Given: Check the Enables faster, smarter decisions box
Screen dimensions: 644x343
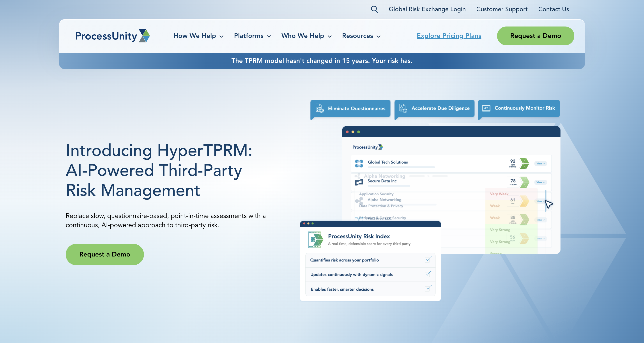Looking at the screenshot, I should click(x=428, y=288).
